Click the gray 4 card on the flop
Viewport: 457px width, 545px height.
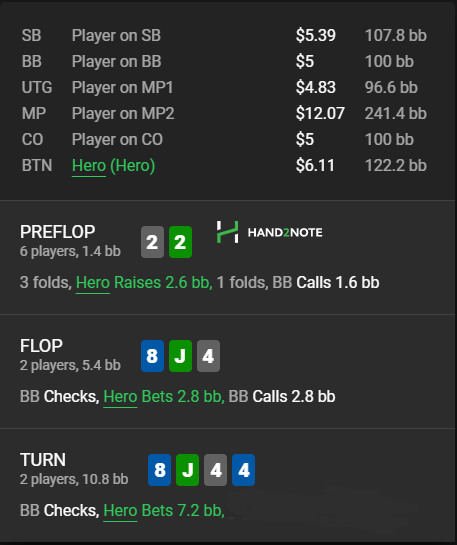tap(209, 356)
